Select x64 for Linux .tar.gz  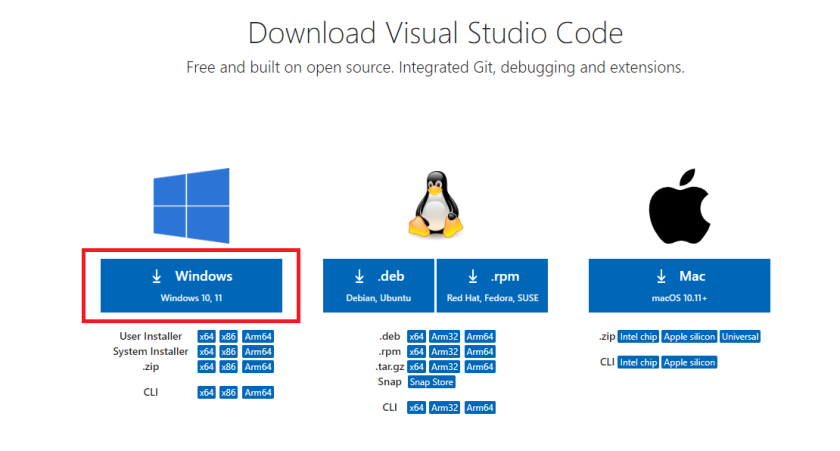417,367
